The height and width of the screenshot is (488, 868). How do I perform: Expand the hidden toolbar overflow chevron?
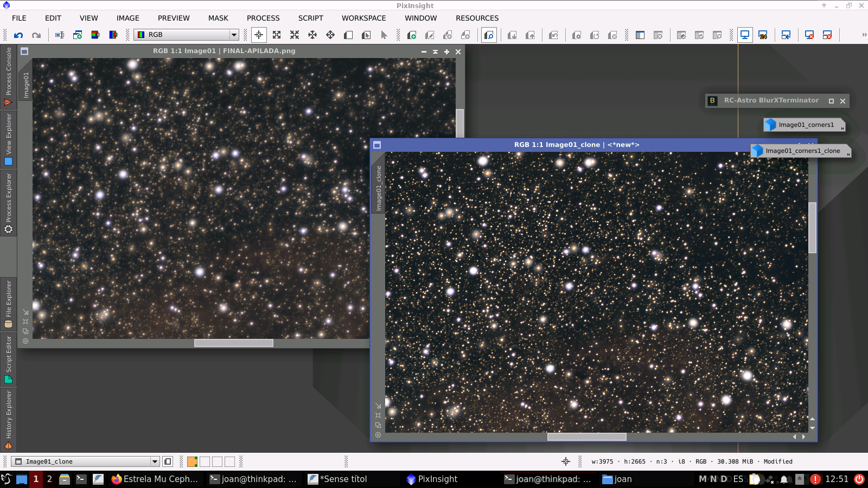(x=864, y=35)
